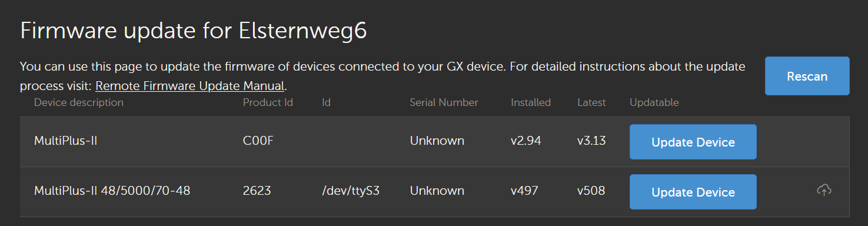Click the Rescan button

click(x=807, y=76)
